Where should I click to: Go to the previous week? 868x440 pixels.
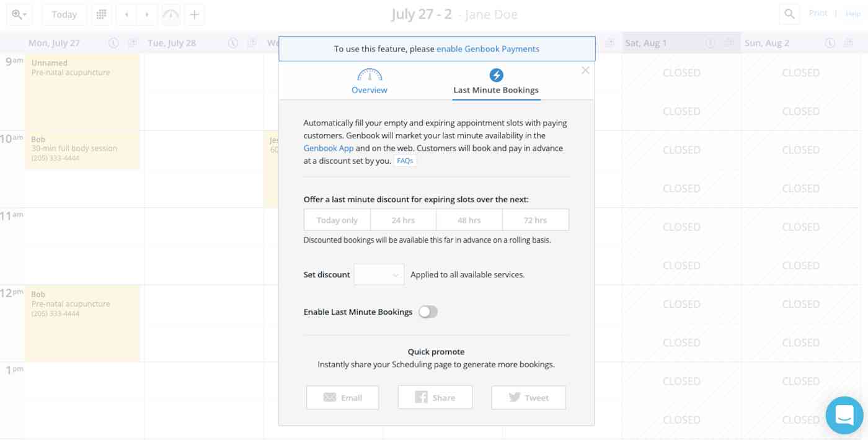126,14
